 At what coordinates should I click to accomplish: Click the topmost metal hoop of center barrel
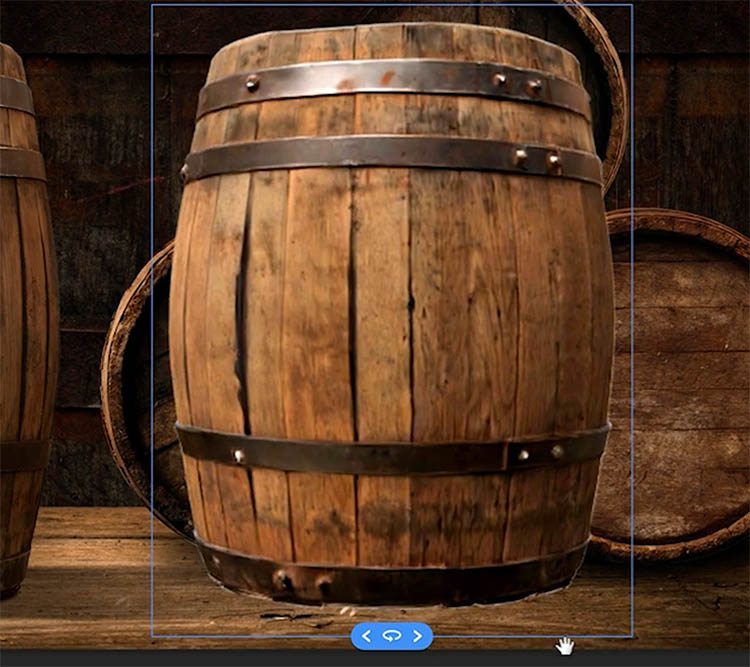point(390,83)
